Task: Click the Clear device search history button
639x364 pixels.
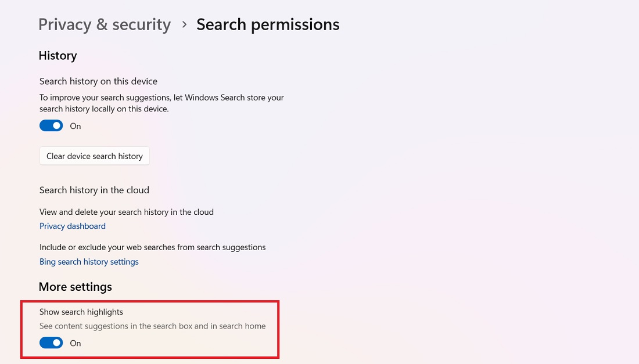Action: pos(94,156)
